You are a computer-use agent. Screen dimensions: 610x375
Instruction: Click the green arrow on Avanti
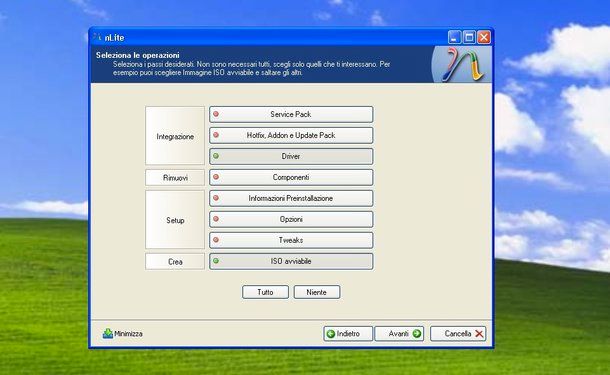coord(417,334)
